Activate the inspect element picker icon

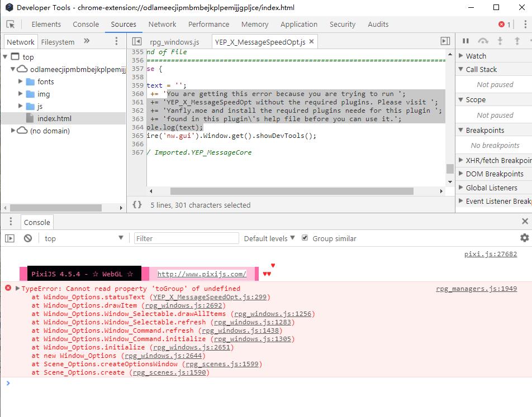(x=11, y=25)
